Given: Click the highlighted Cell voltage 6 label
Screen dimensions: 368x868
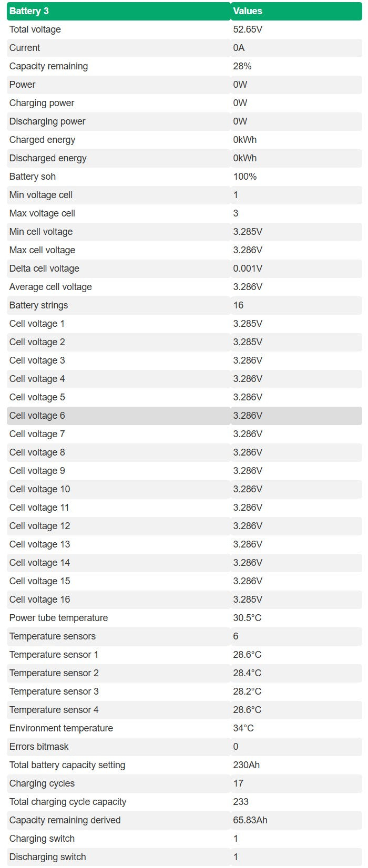Looking at the screenshot, I should pyautogui.click(x=37, y=416).
